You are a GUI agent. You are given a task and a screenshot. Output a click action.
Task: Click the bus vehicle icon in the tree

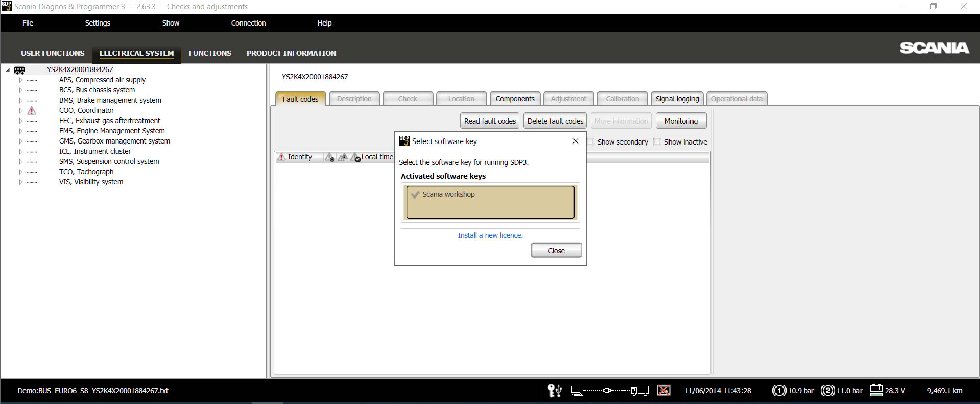(x=19, y=70)
